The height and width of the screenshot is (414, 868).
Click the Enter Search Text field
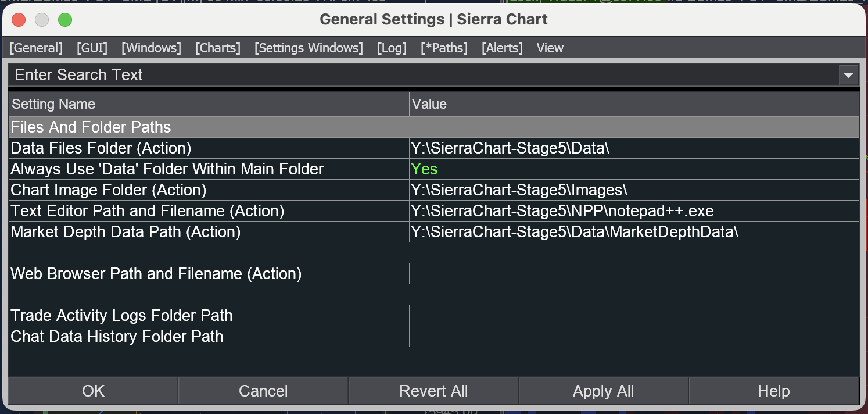tap(424, 75)
